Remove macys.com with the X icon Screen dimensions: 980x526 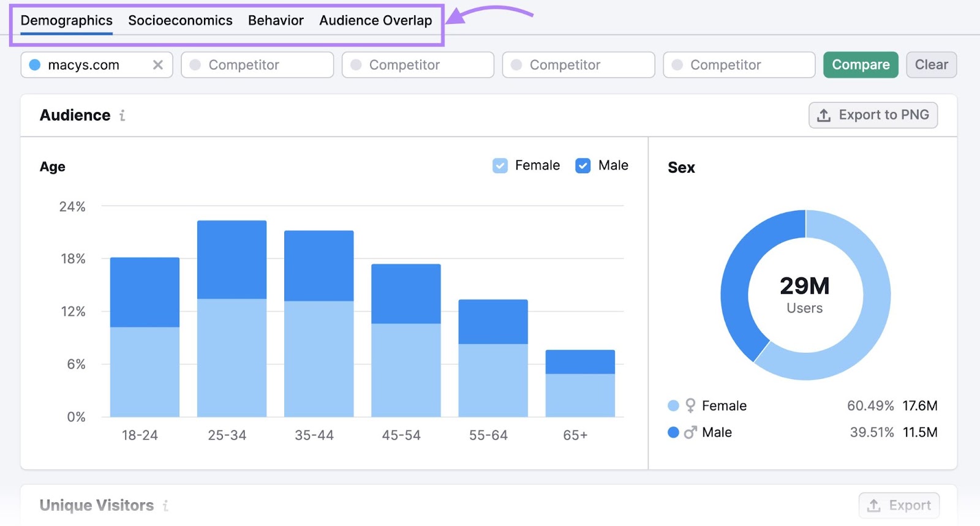158,65
